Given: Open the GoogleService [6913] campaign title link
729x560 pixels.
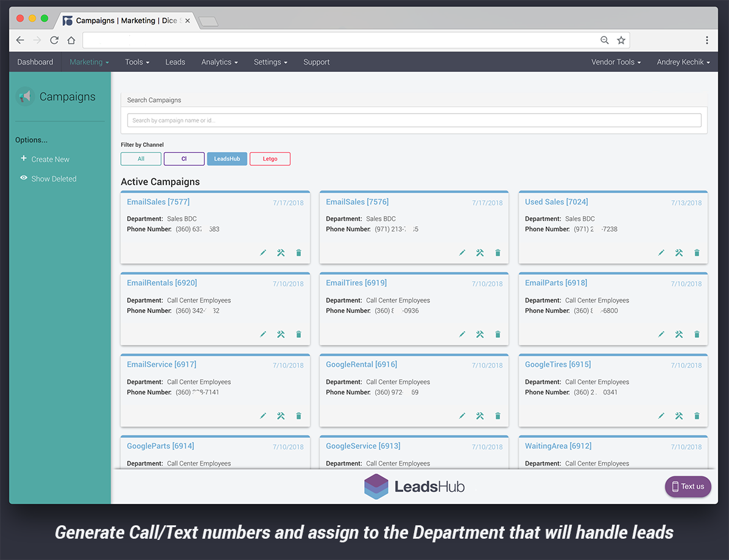Looking at the screenshot, I should pos(363,446).
